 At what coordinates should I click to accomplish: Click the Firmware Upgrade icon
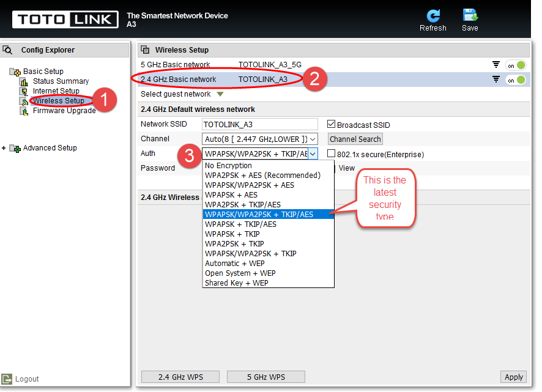click(24, 111)
